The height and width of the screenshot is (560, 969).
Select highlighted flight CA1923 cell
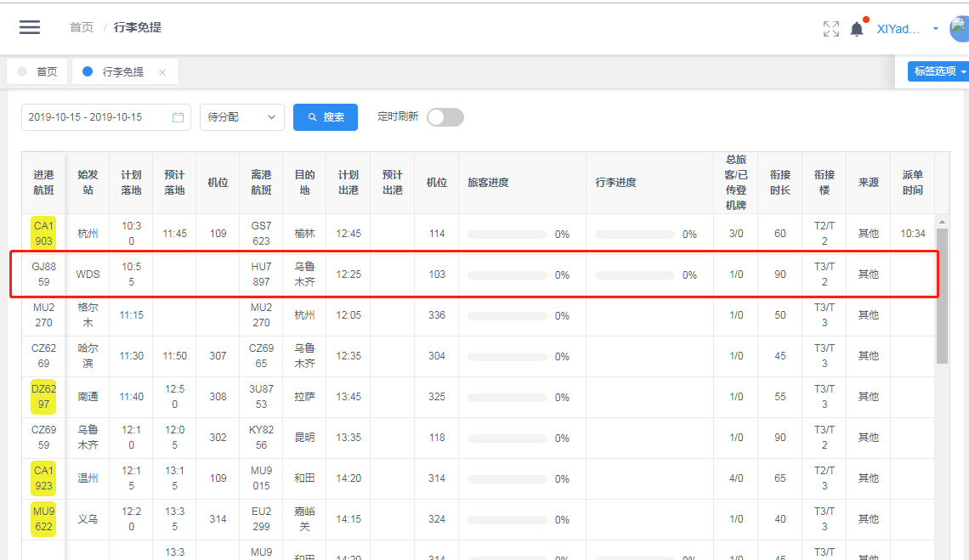click(x=43, y=478)
